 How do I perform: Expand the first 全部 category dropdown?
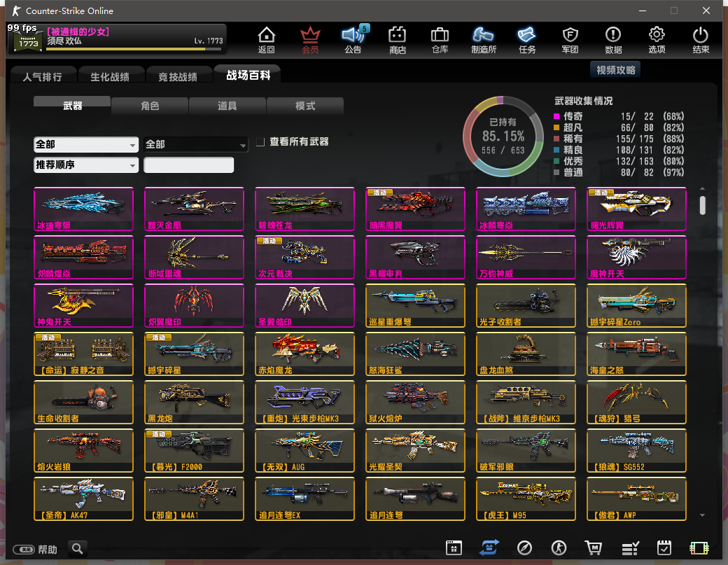coord(86,144)
